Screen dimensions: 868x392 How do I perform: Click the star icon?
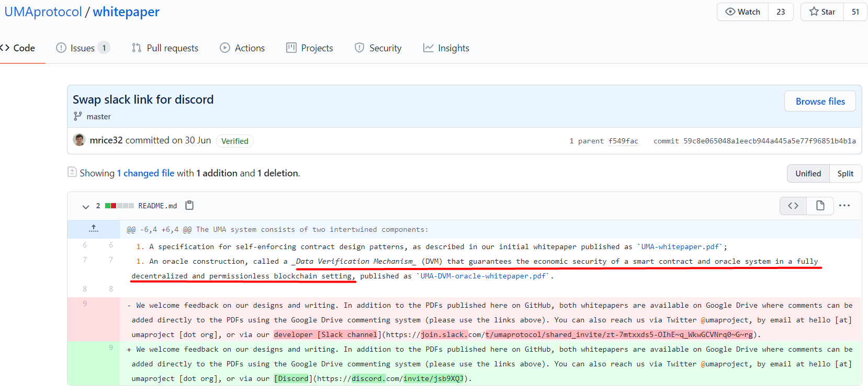point(814,12)
